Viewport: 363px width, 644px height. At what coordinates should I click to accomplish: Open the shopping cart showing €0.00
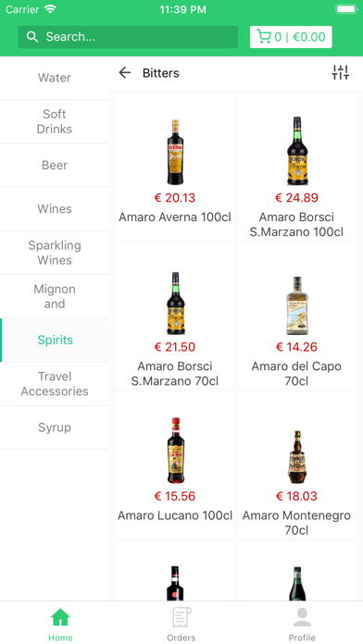291,37
